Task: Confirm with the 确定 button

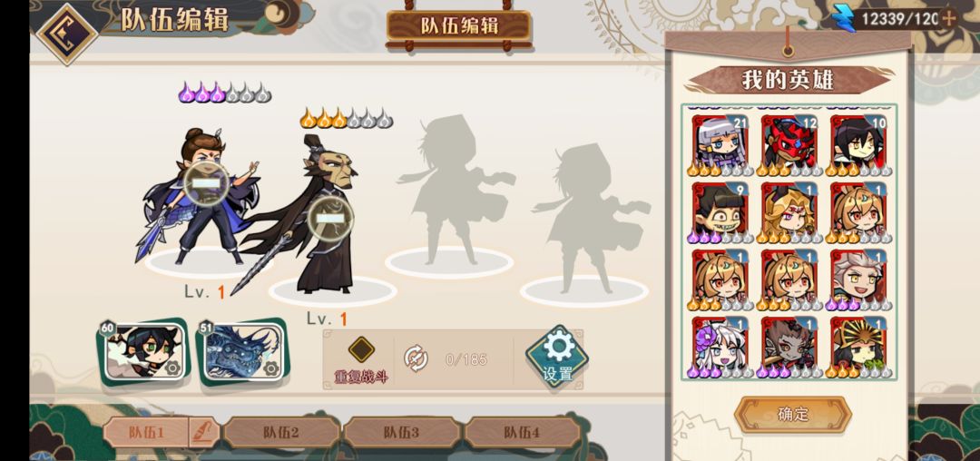Action: click(x=793, y=414)
